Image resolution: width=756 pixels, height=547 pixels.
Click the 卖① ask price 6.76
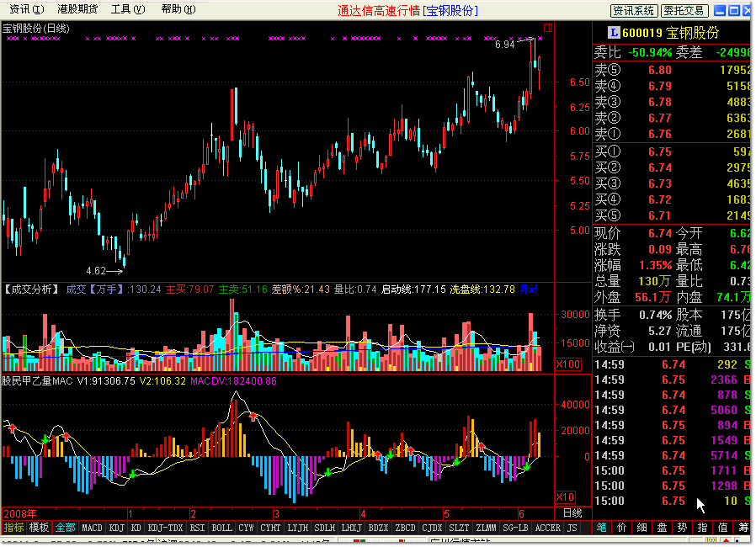(659, 134)
